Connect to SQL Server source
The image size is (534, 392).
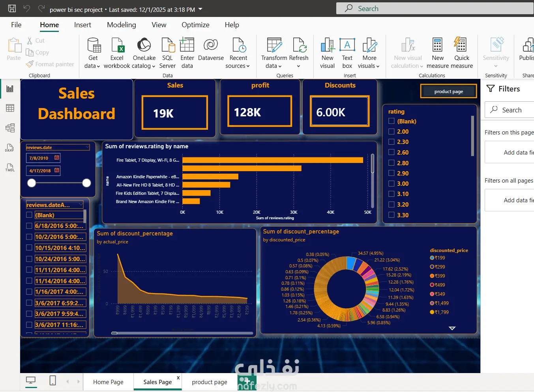coord(167,53)
